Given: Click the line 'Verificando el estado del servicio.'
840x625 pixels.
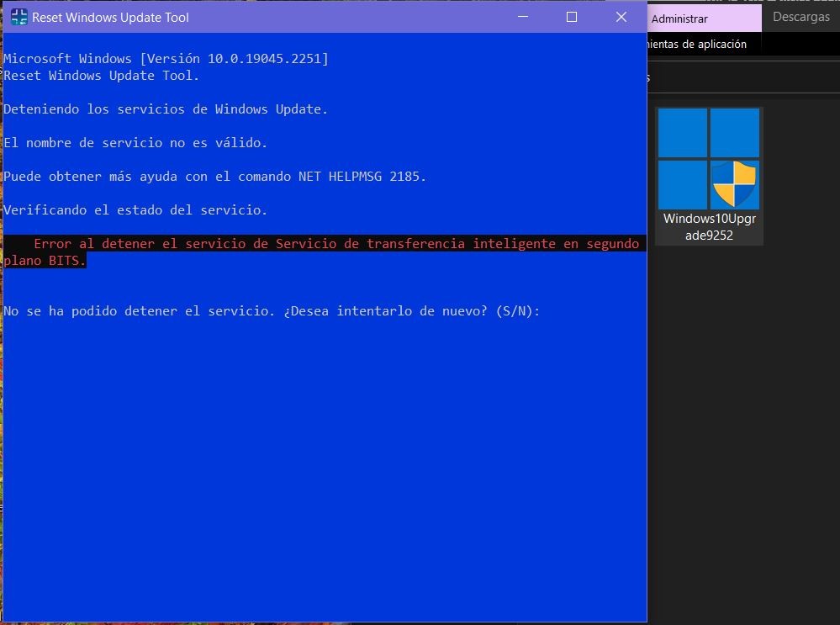Looking at the screenshot, I should click(135, 210).
